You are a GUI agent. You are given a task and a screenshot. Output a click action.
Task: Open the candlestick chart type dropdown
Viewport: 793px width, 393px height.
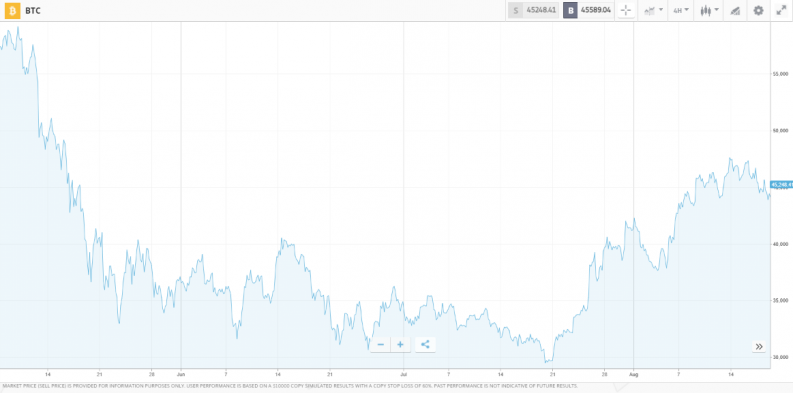709,10
